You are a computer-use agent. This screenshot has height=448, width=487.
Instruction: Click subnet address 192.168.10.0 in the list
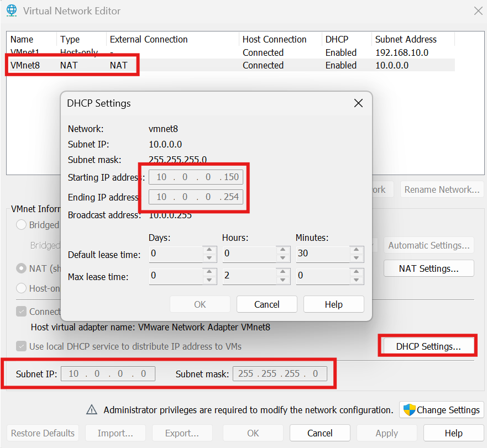(401, 52)
